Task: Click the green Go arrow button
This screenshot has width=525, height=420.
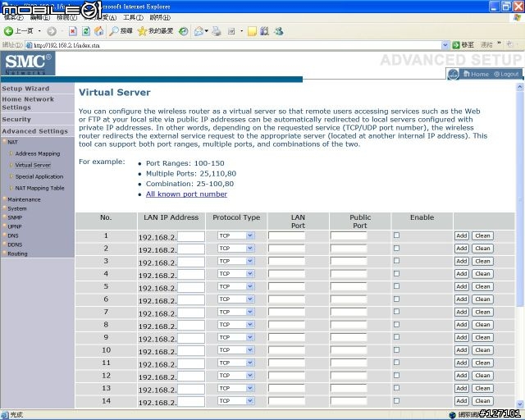Action: [456, 45]
